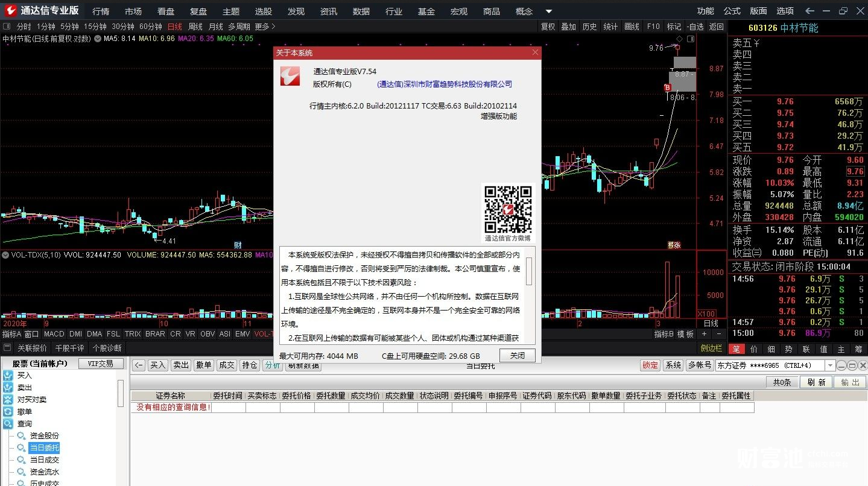The image size is (868, 486).
Task: Click the red app logo in About dialog
Action: click(290, 75)
